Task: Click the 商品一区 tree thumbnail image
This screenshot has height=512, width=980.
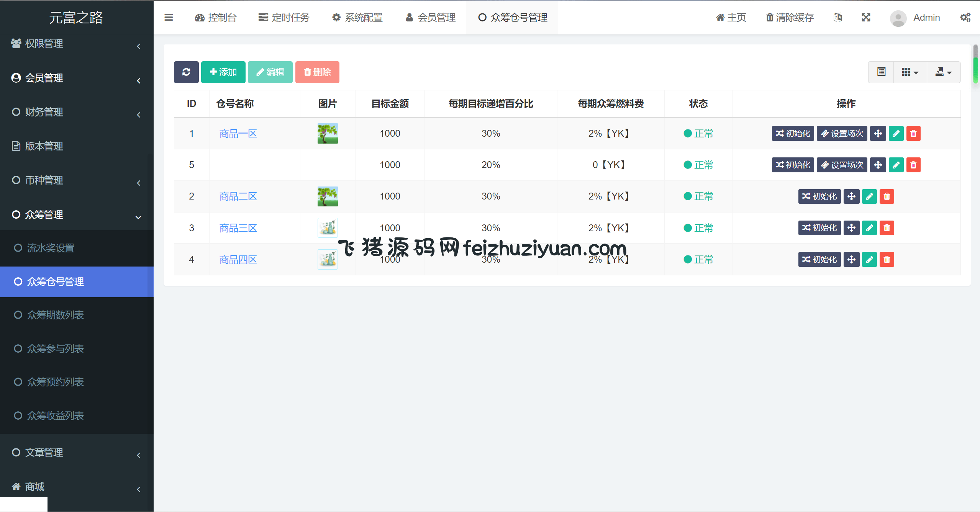Action: coord(328,134)
